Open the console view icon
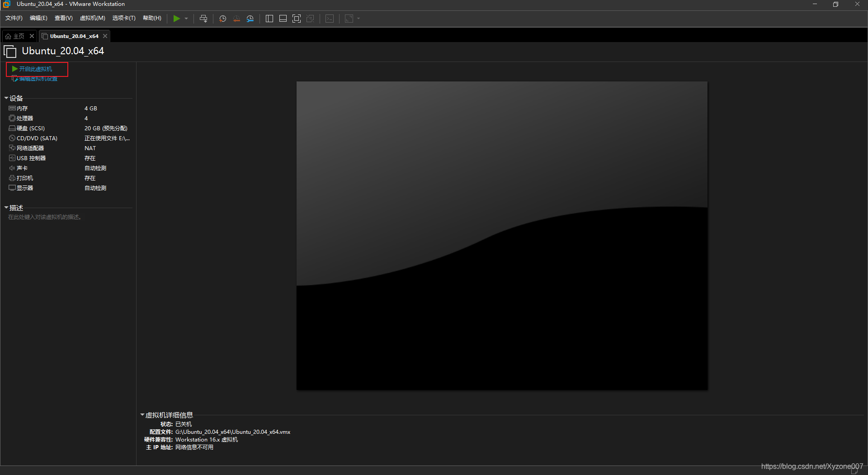Image resolution: width=868 pixels, height=475 pixels. point(330,19)
